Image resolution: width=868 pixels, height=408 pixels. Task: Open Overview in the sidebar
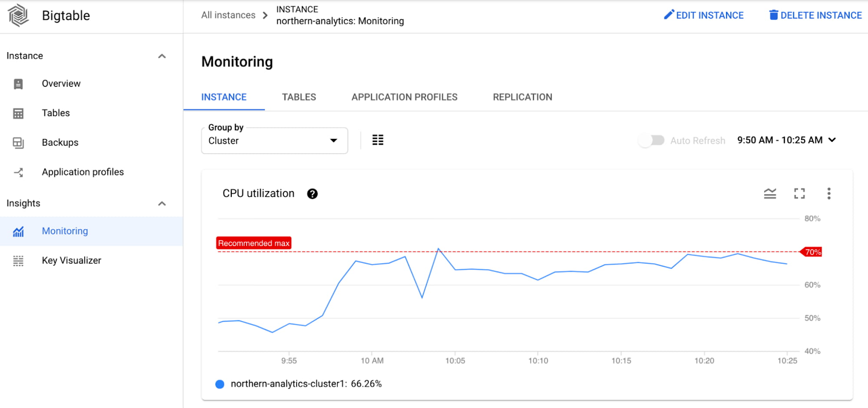tap(91, 84)
